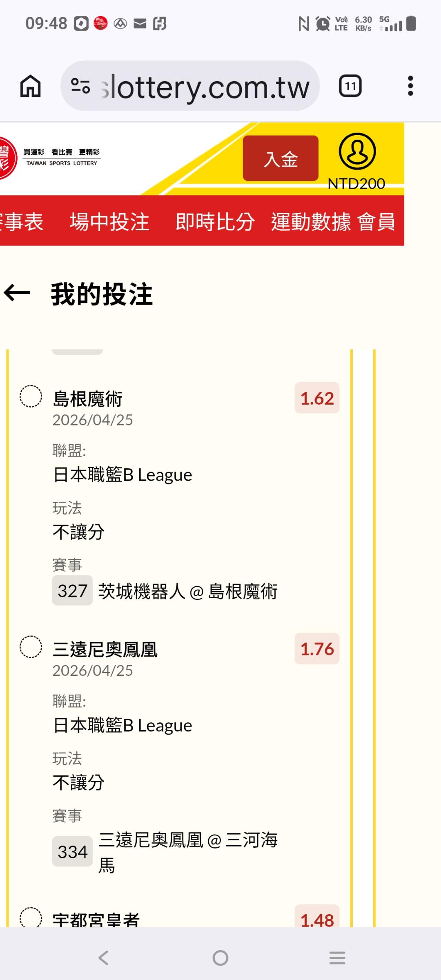The height and width of the screenshot is (980, 441).
Task: Open the Android recent apps button
Action: [x=337, y=958]
